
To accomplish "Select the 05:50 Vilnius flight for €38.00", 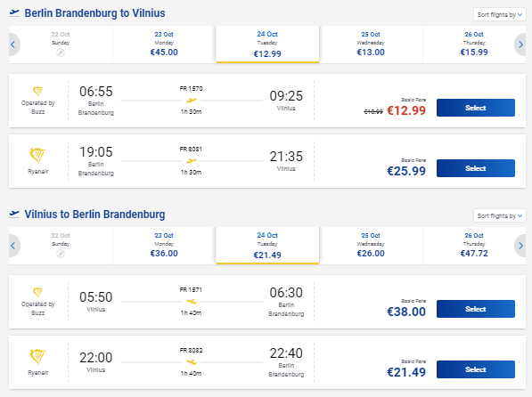I will pyautogui.click(x=476, y=309).
